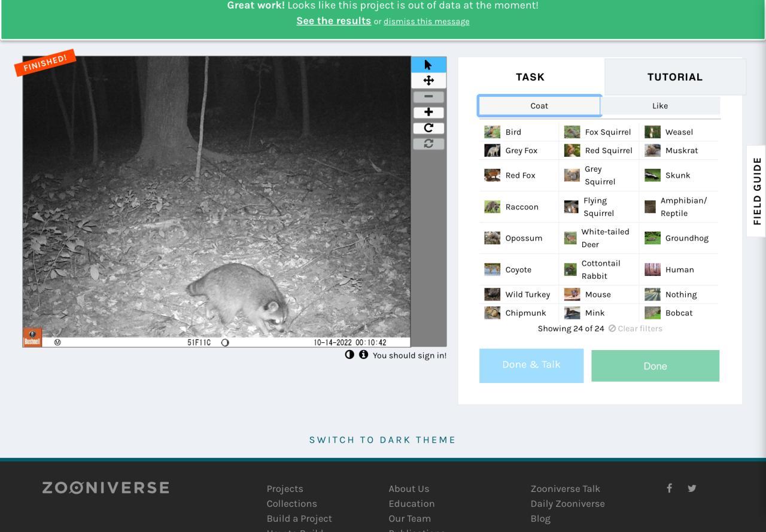Screen dimensions: 766x532
Task: Click the zoom in plus button
Action: tap(428, 112)
